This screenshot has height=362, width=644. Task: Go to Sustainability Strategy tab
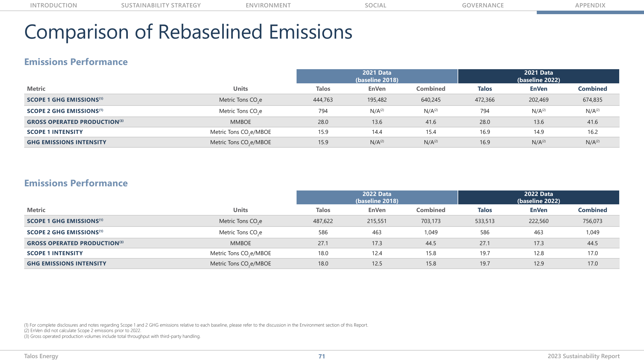pos(161,5)
